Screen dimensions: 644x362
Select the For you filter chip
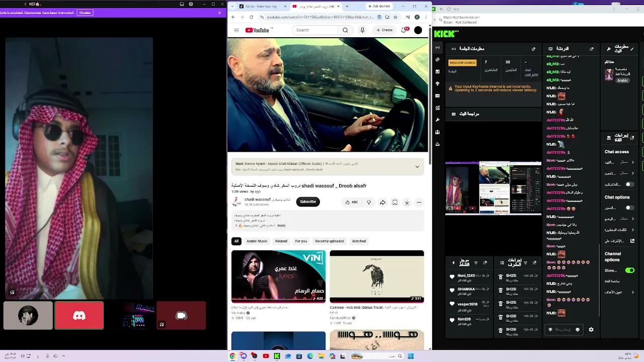click(x=301, y=241)
